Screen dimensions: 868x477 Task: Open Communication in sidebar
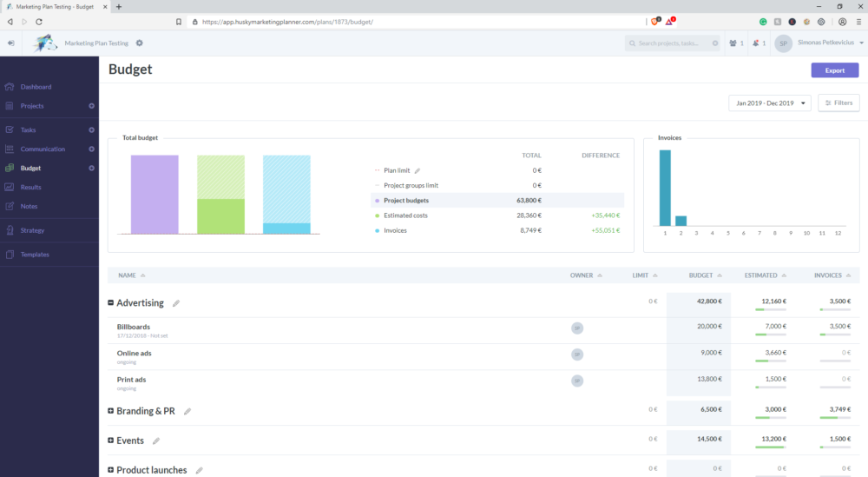(43, 149)
